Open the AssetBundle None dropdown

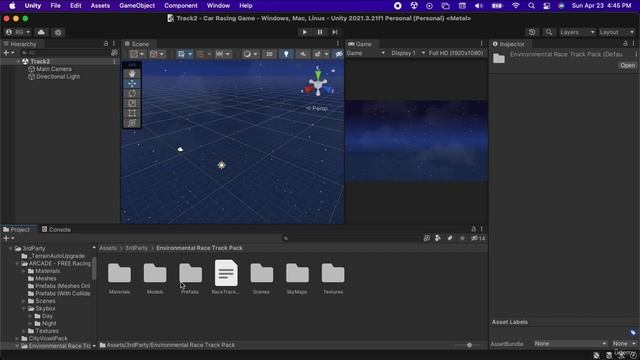point(570,344)
